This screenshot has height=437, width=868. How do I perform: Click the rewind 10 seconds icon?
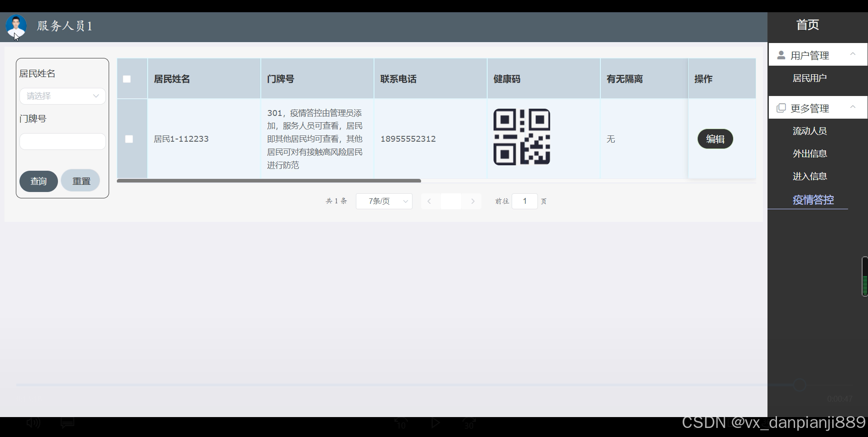click(x=401, y=423)
